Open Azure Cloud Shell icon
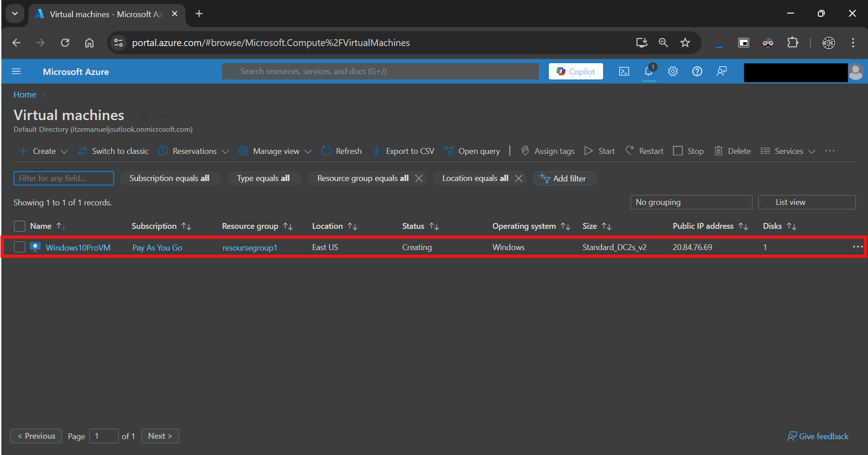This screenshot has width=868, height=455. click(x=624, y=71)
